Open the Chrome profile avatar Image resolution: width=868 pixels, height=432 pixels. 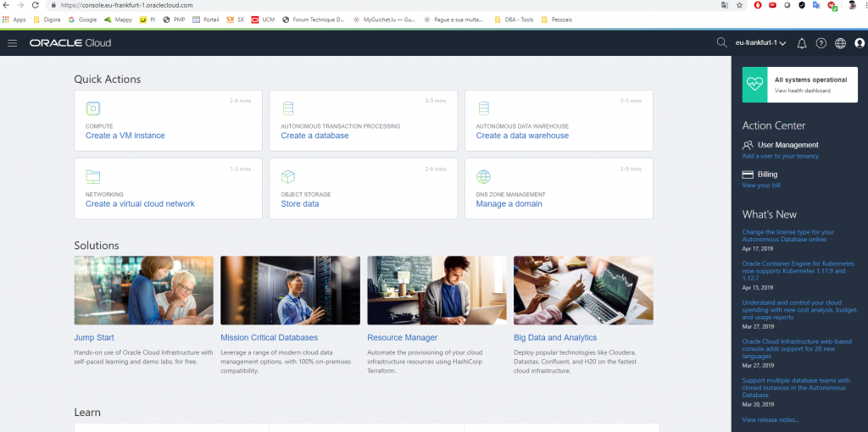coord(853,5)
